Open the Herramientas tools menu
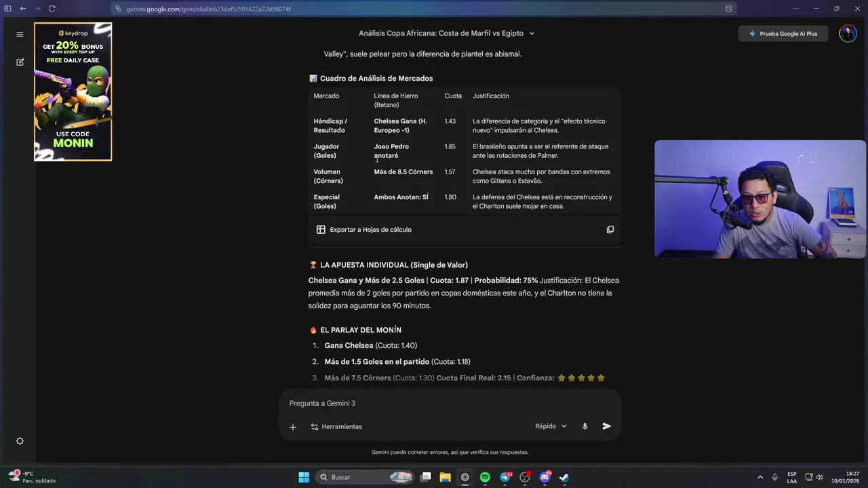 click(336, 427)
